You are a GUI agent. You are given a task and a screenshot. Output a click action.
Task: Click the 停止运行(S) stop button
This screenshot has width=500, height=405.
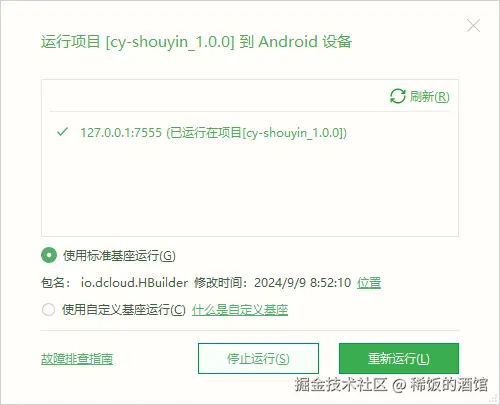(258, 358)
